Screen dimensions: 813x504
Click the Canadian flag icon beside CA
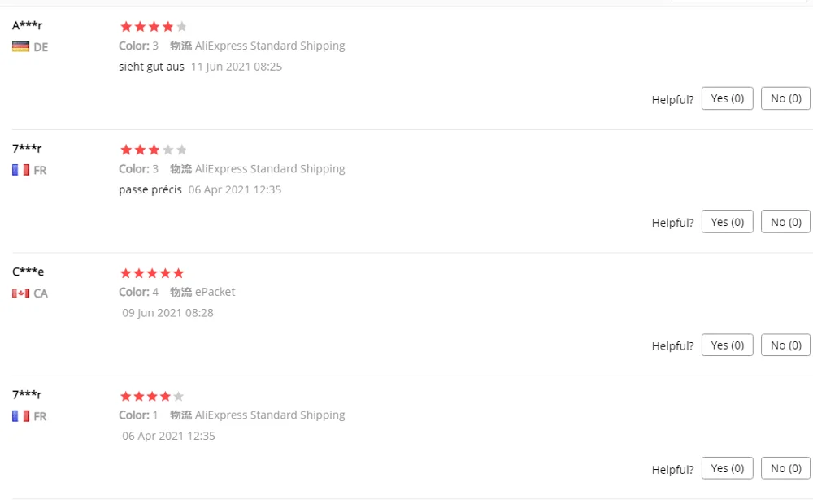tap(20, 293)
